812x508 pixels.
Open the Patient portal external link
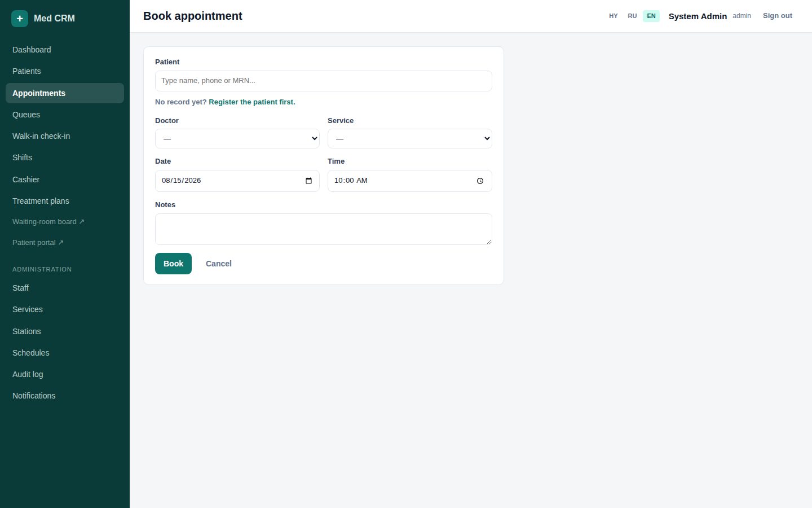(65, 243)
